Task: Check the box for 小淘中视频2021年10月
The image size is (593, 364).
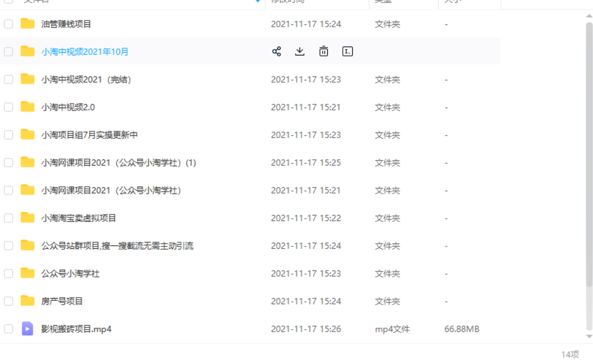Action: click(x=8, y=52)
